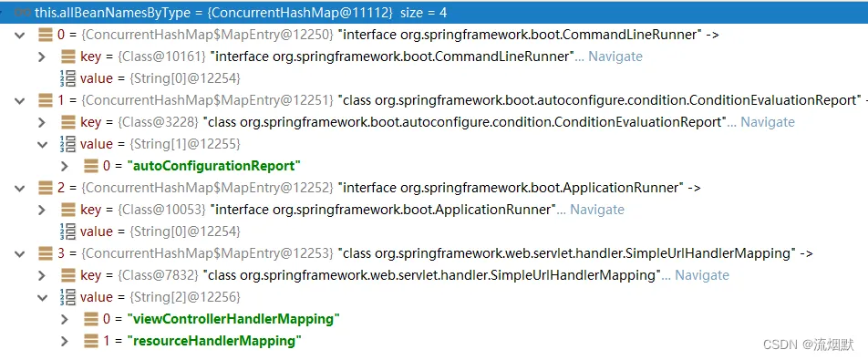Collapse the value String[1]@12255 node
The image size is (868, 360).
click(43, 144)
